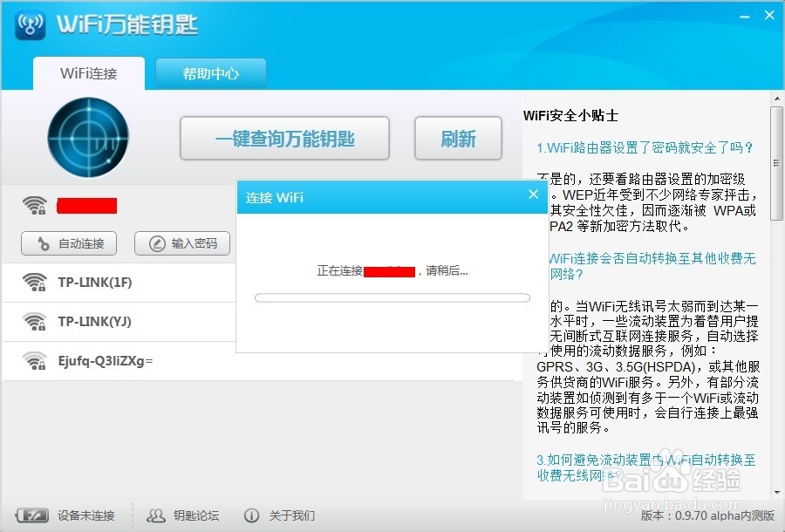Click the Ejufq-Q3liZXg= WiFi signal icon
The height and width of the screenshot is (532, 785).
(x=35, y=360)
